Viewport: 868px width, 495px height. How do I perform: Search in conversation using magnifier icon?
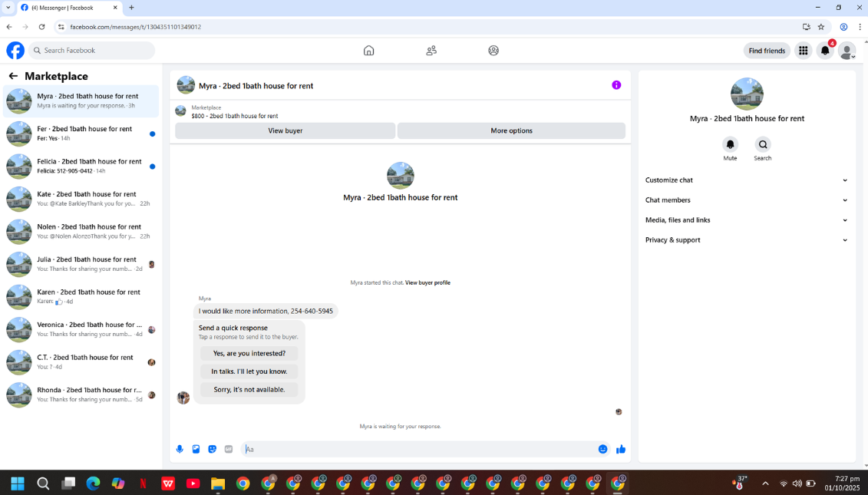(763, 144)
